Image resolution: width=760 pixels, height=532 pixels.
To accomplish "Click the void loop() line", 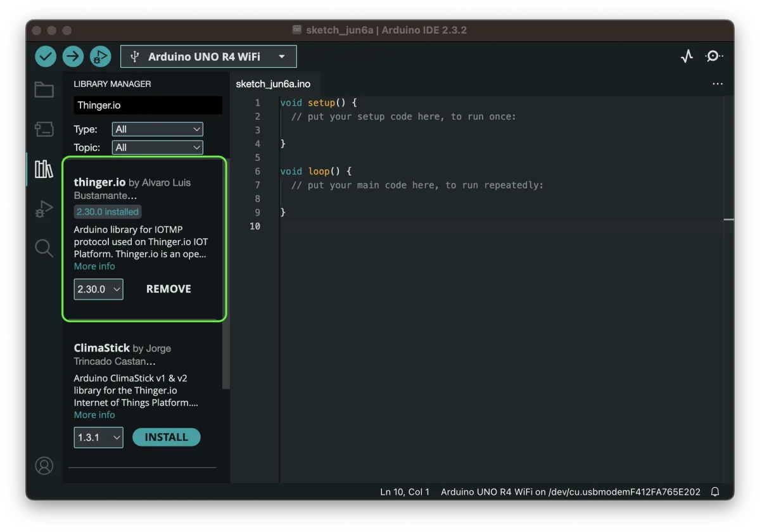I will pyautogui.click(x=315, y=171).
